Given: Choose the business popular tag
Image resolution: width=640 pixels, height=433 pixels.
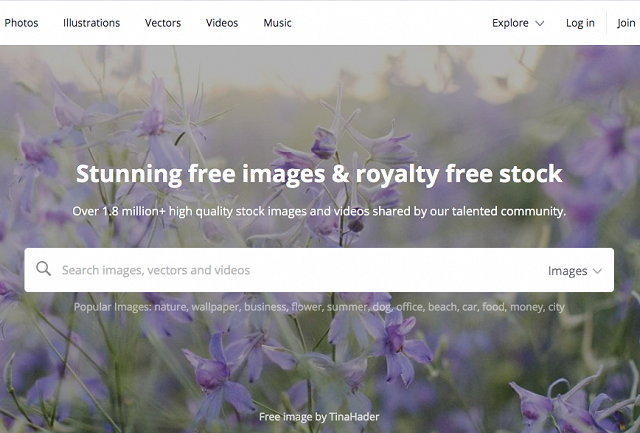Looking at the screenshot, I should coord(265,306).
